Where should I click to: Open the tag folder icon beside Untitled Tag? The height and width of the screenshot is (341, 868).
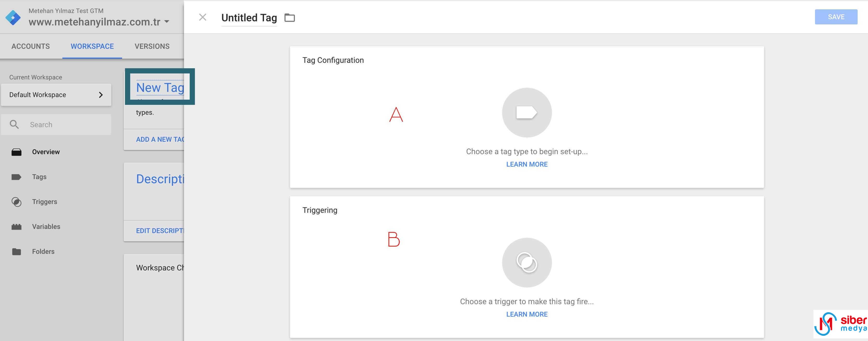[x=290, y=17]
